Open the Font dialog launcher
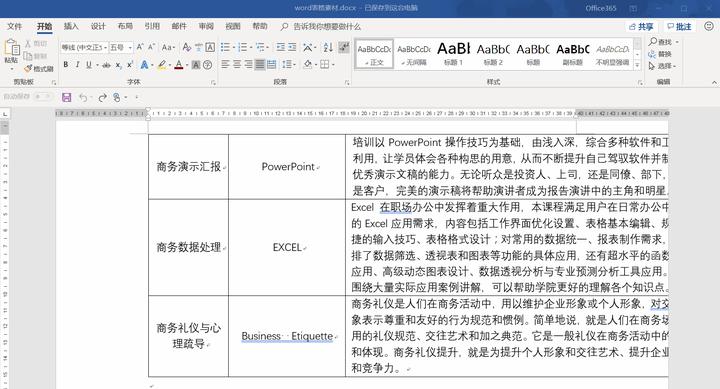Screen dimensions: 720x389 (214, 83)
